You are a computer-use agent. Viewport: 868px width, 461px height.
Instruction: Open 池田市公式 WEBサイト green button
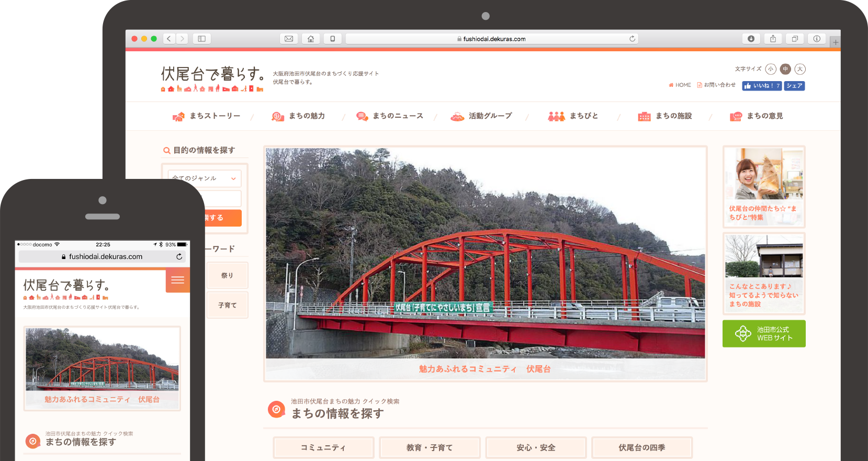coord(764,334)
